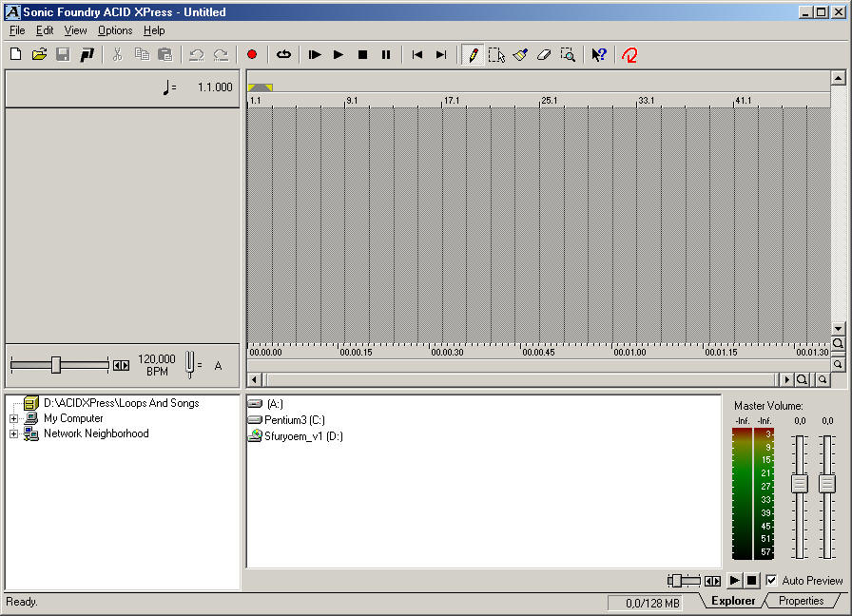This screenshot has height=616, width=852.
Task: Create a new project with the New icon
Action: pyautogui.click(x=16, y=54)
